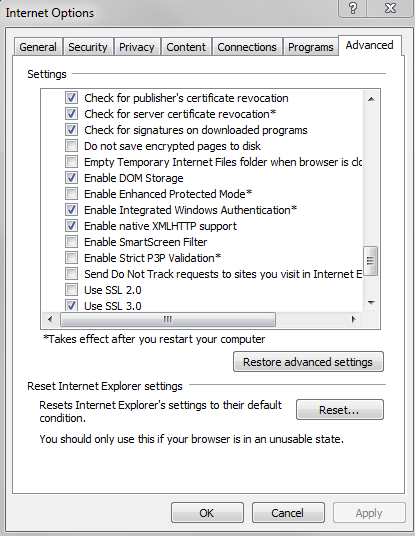Click the horizontal scroll right arrow
The width and height of the screenshot is (415, 536).
(x=353, y=320)
